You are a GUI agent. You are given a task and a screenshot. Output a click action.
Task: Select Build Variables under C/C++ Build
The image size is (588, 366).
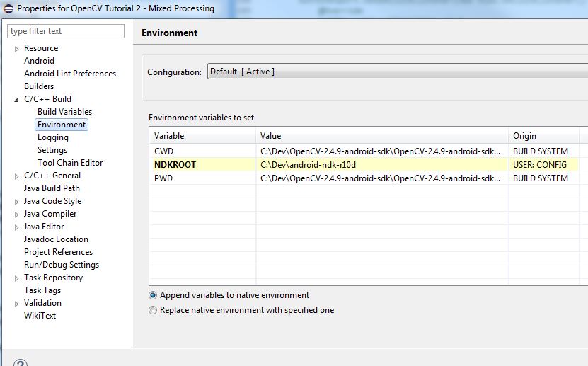64,112
